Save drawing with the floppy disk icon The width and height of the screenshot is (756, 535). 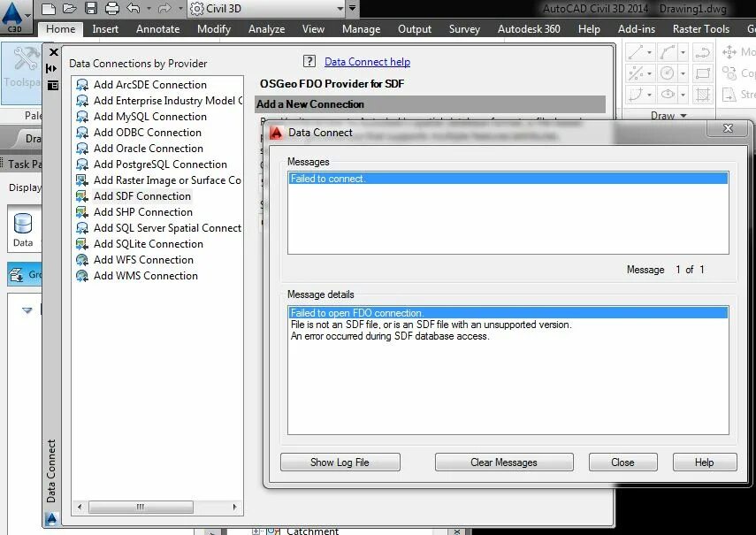[x=91, y=8]
